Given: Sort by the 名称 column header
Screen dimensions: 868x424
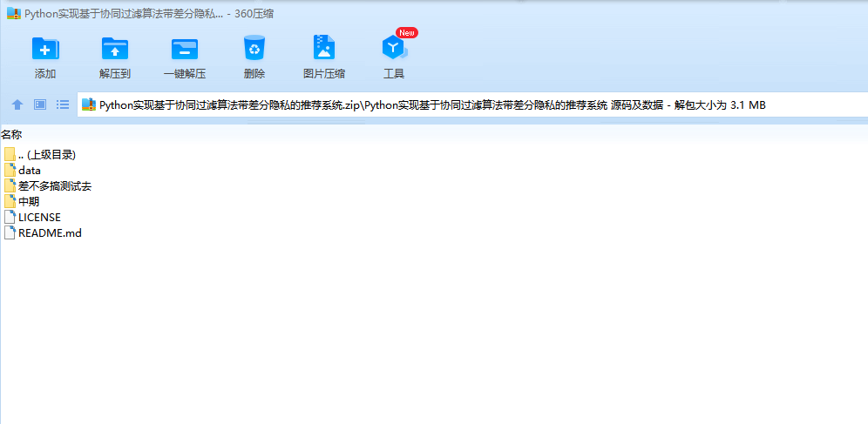Looking at the screenshot, I should click(x=11, y=134).
